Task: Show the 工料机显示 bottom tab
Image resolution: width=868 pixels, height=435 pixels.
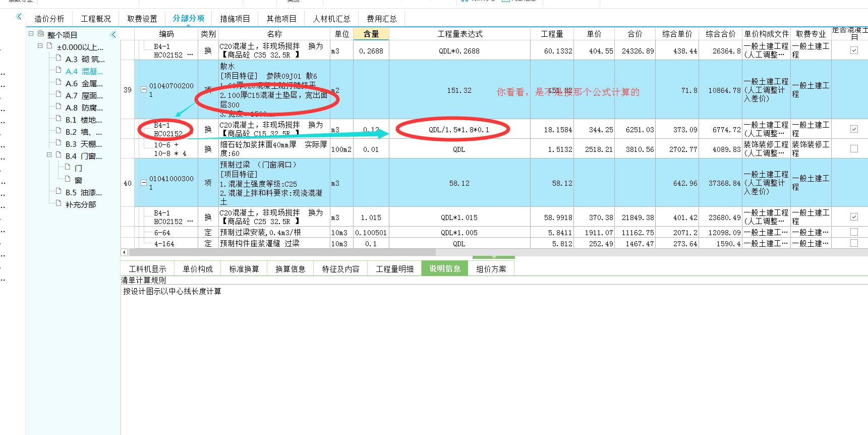Action: 147,269
